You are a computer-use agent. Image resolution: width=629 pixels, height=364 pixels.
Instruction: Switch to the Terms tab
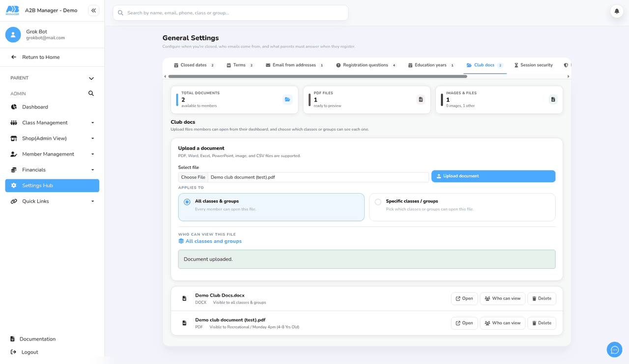point(240,65)
